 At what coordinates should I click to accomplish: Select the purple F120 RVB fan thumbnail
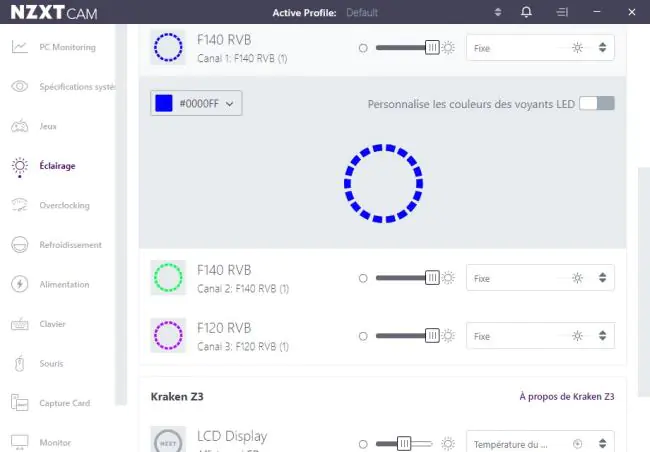click(x=168, y=335)
